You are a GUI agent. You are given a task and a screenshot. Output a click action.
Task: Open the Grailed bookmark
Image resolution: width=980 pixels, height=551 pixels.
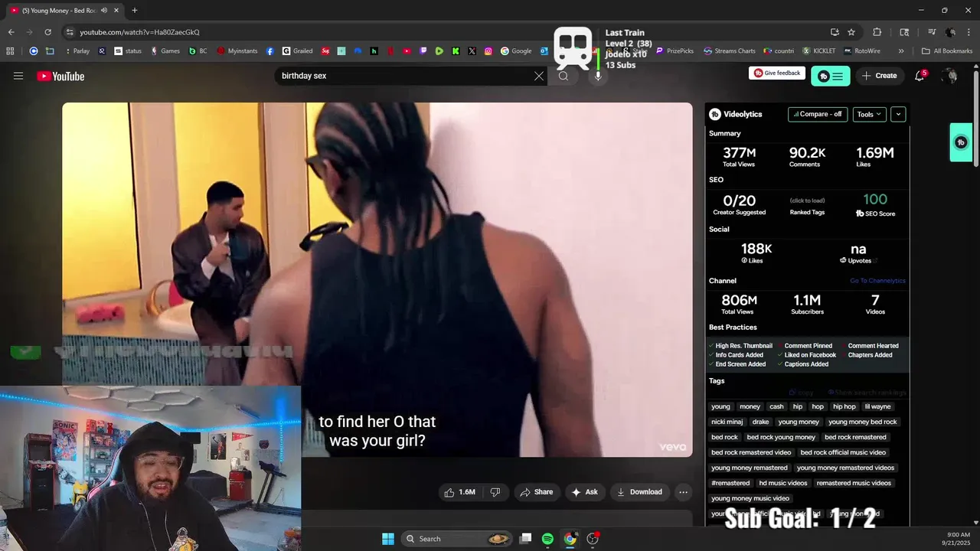tap(298, 51)
